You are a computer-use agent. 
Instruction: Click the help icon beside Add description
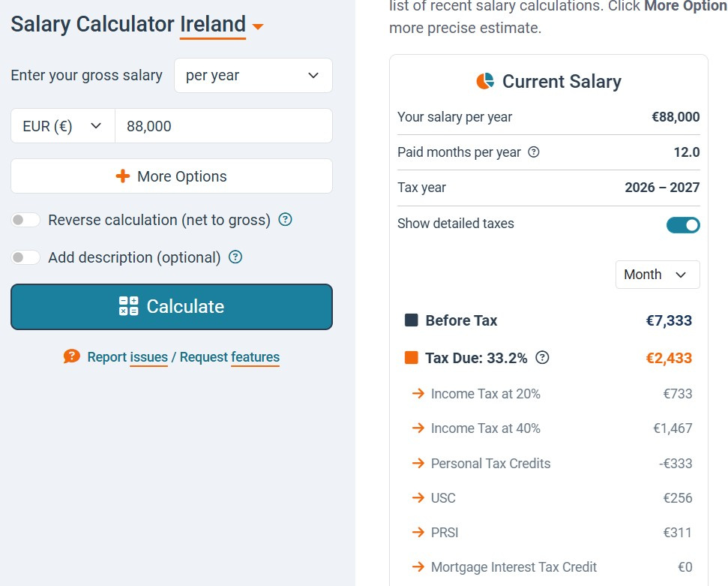235,257
